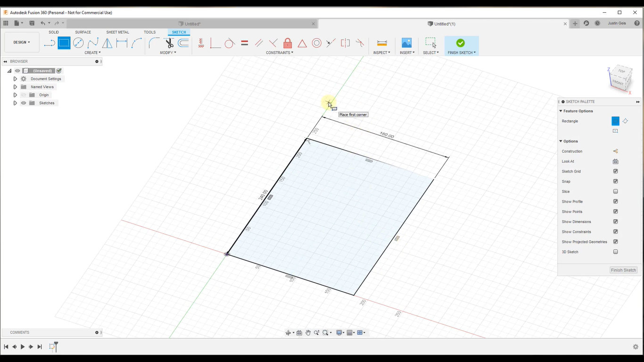Toggle the Show Points checkbox
Screen dimensions: 644x362
[x=615, y=212]
